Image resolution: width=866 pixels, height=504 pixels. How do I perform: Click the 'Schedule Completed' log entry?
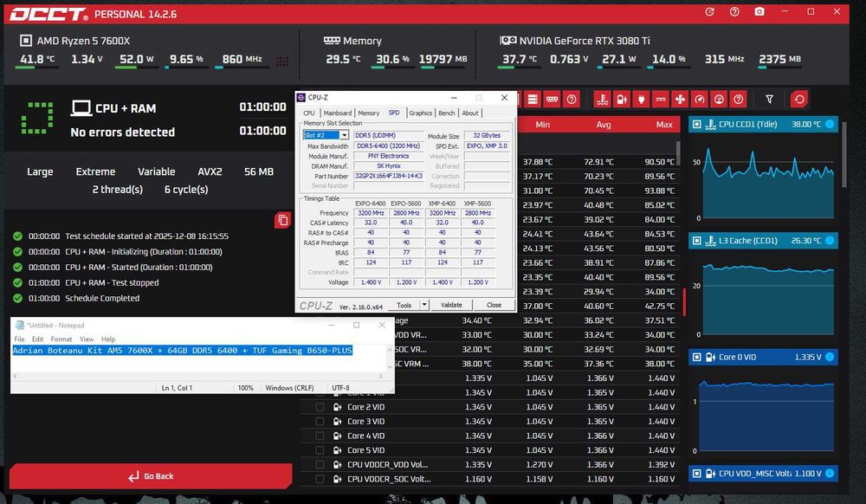click(102, 298)
